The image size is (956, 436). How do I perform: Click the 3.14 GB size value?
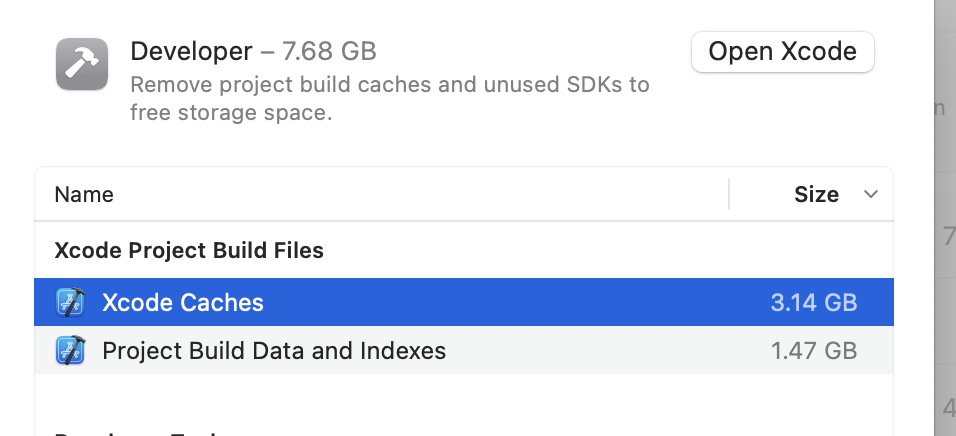(814, 302)
